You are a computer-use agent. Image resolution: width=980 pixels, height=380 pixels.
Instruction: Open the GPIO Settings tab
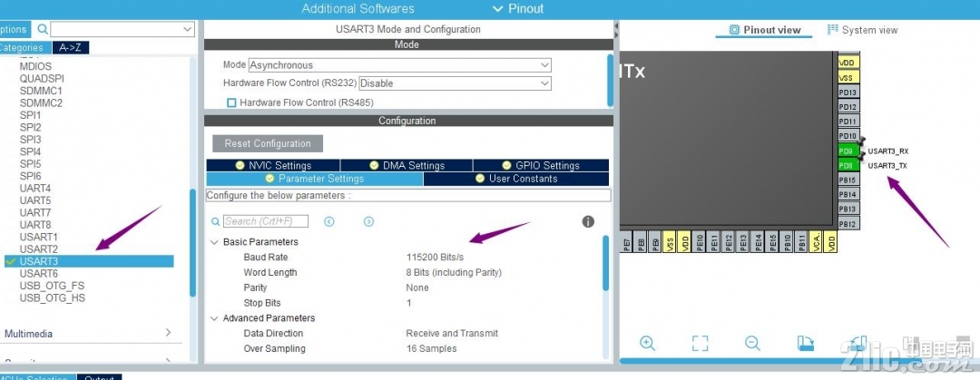(541, 166)
